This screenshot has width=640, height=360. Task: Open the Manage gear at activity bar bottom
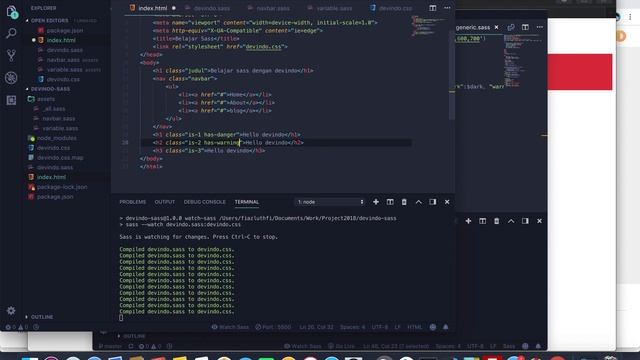tap(11, 311)
